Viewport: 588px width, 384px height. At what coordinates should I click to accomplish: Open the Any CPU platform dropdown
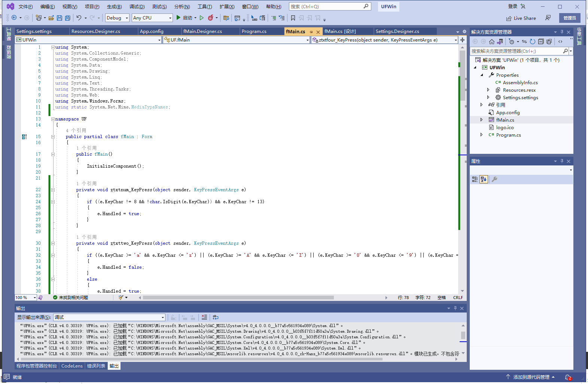152,18
